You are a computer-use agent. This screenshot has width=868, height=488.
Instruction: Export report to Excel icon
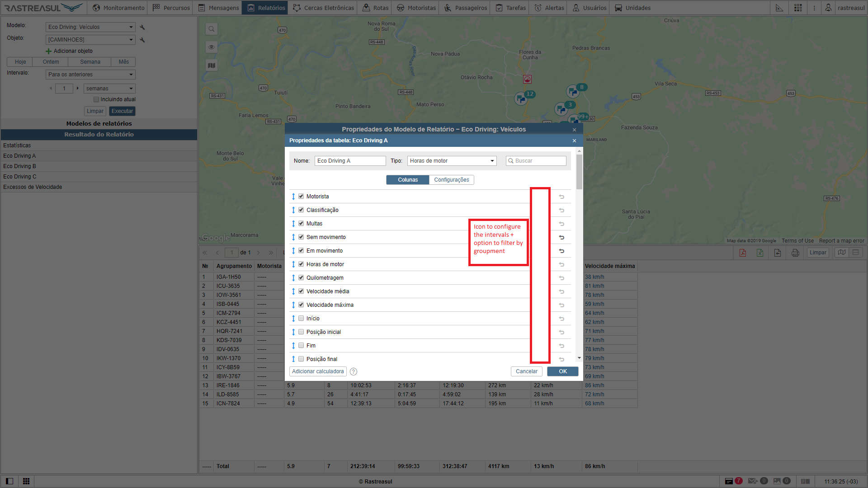(x=760, y=253)
